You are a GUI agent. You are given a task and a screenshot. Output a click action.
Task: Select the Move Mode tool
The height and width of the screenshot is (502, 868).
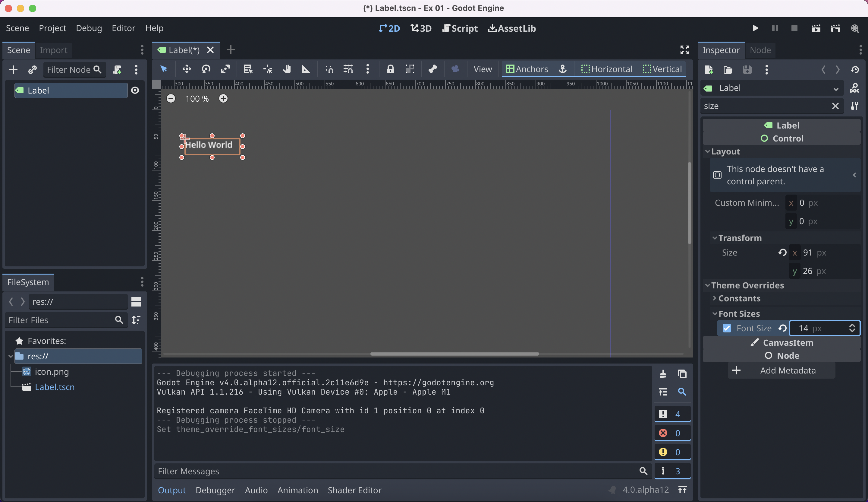[186, 69]
